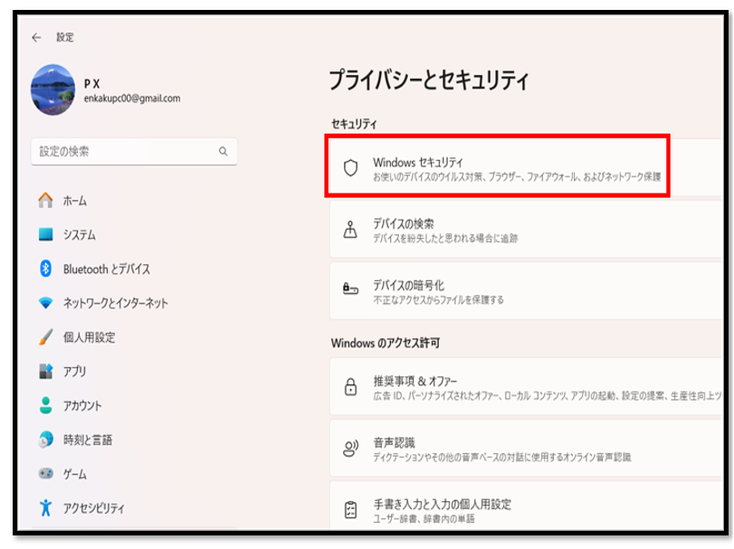Click the accessibility figure icon
Image resolution: width=734 pixels, height=549 pixels.
pos(45,507)
